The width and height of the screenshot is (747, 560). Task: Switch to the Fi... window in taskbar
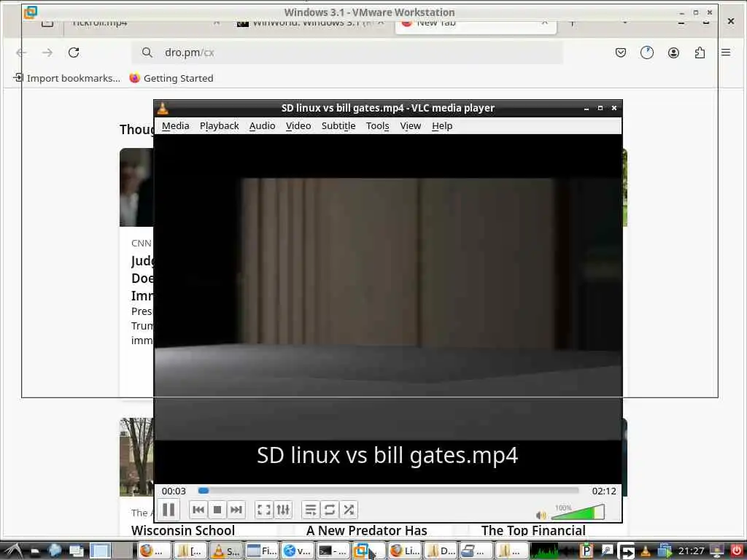click(x=261, y=551)
